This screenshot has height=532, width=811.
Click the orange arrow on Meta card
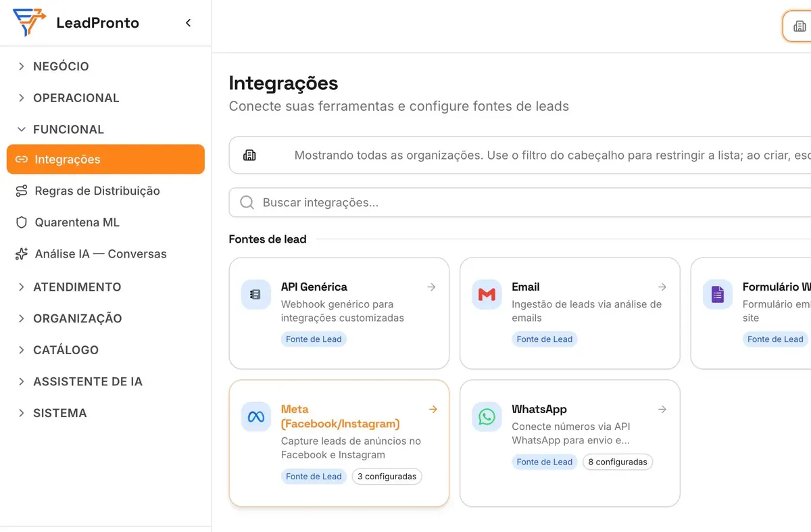[433, 410]
